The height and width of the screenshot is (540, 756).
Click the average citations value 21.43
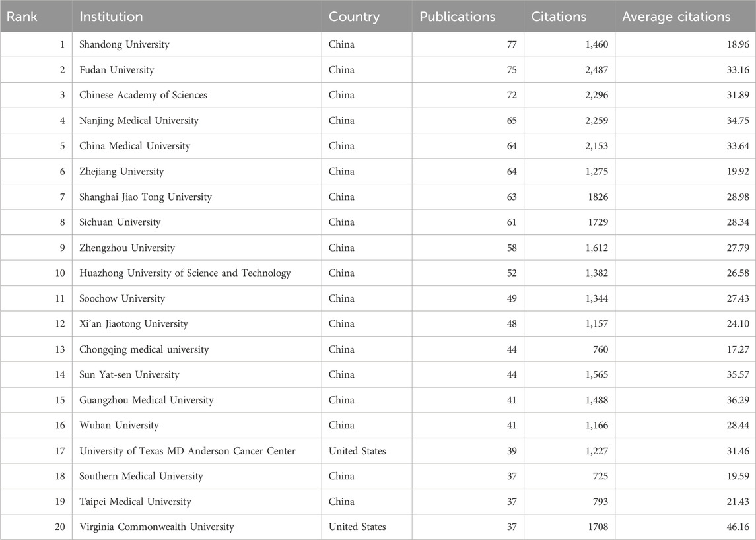point(738,502)
